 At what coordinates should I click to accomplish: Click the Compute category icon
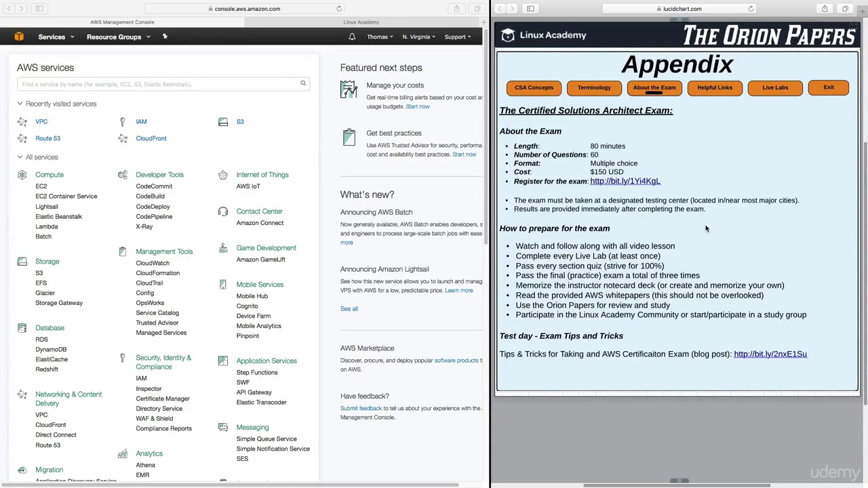[22, 175]
